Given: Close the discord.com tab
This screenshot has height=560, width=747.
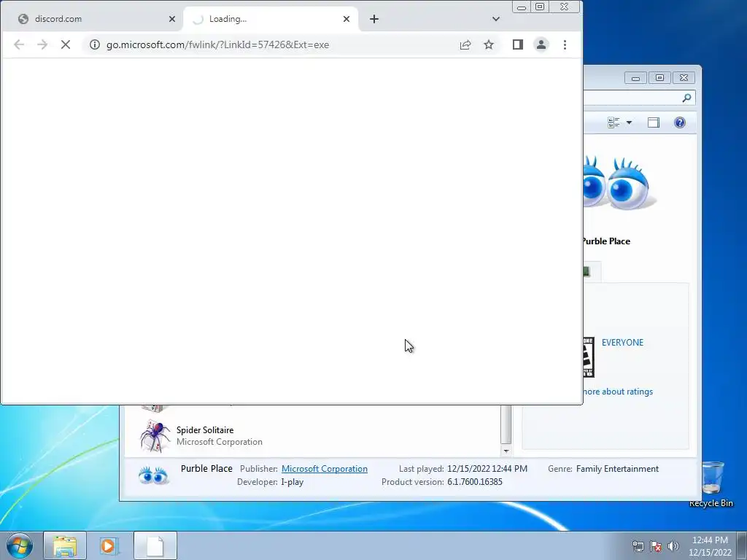Looking at the screenshot, I should (172, 19).
